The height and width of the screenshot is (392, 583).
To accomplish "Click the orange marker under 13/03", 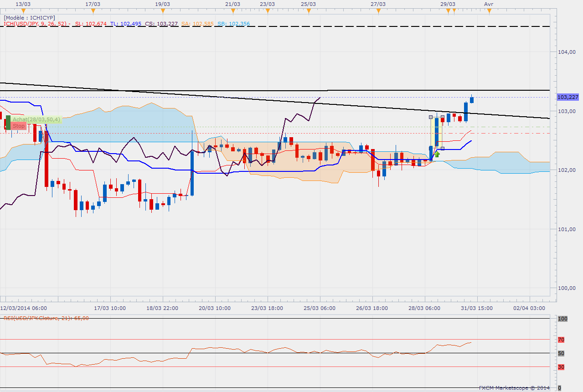I will pos(23,10).
